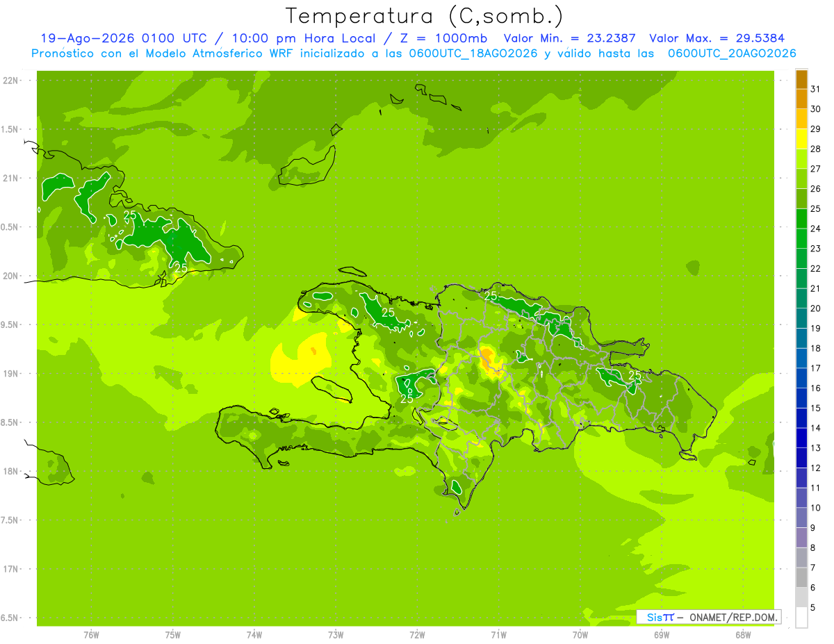The image size is (834, 644).
Task: Click the "31" value on the color scale
Action: click(816, 88)
